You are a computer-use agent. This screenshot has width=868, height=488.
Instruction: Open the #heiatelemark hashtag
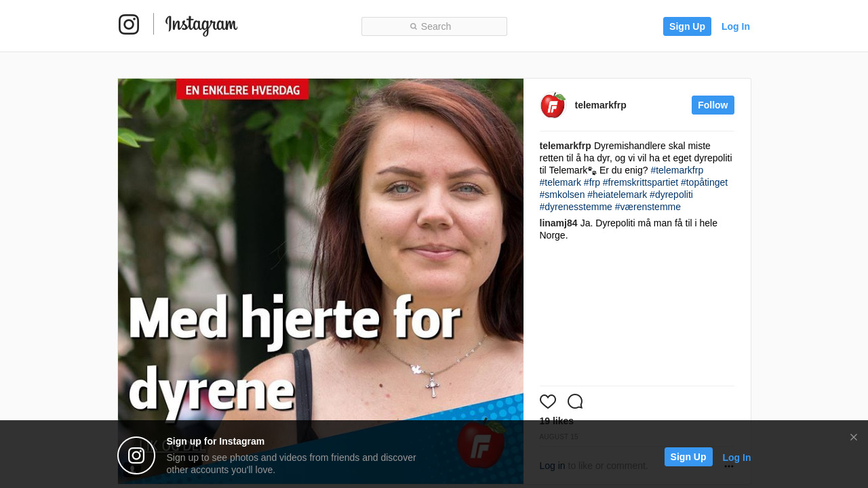617,195
